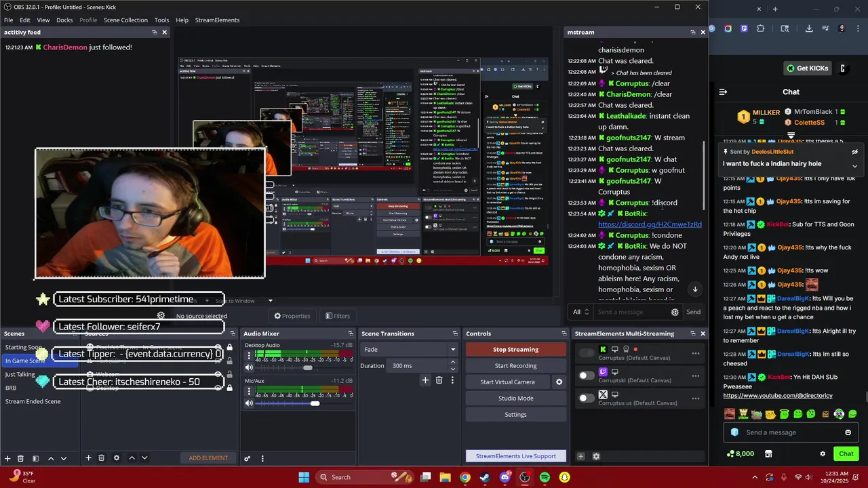Enable Twitch Corruptski streaming destination
The width and height of the screenshot is (868, 488).
pos(587,375)
